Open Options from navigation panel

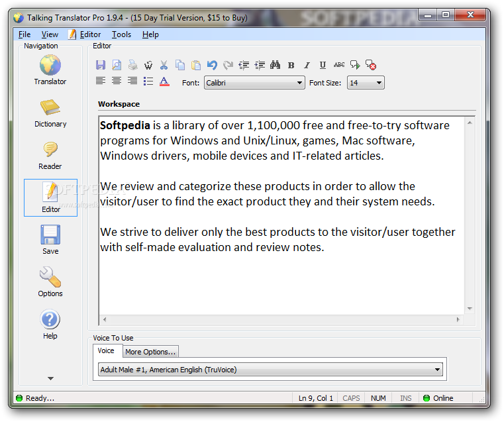pyautogui.click(x=50, y=282)
